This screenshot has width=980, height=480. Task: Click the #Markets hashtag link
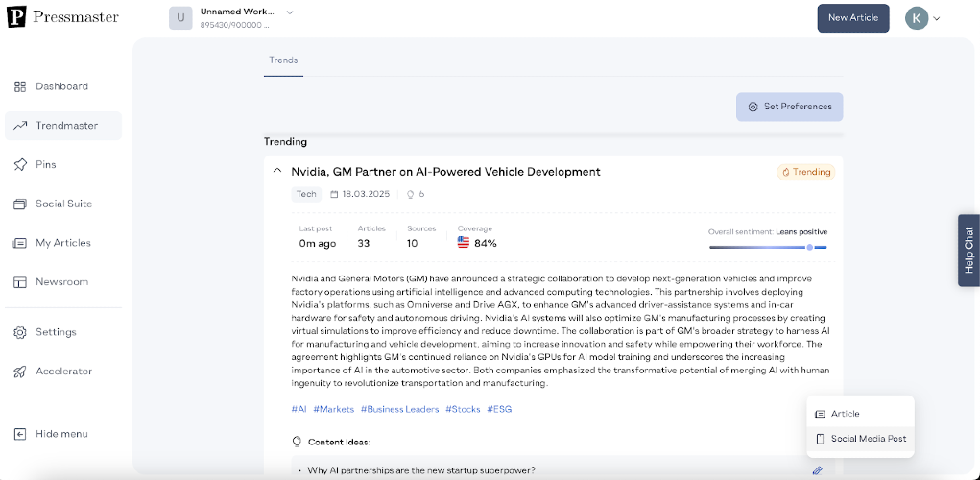click(x=334, y=409)
